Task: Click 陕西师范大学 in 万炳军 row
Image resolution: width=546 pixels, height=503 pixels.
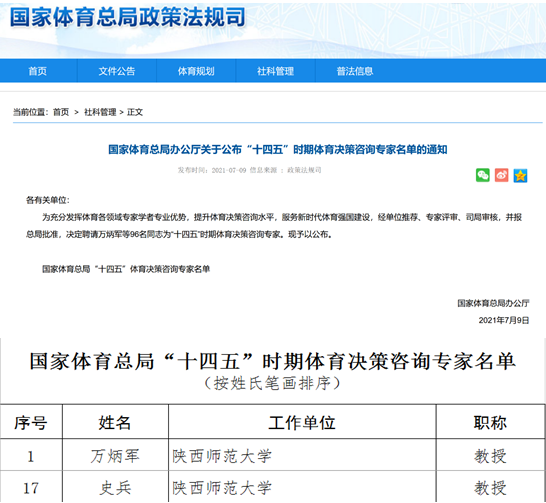Action: [x=222, y=456]
